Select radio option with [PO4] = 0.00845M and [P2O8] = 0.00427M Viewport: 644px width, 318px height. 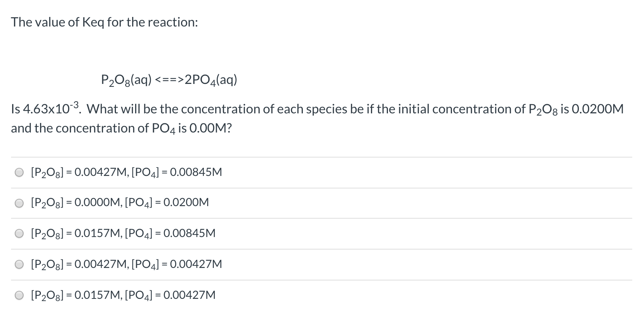(x=20, y=173)
